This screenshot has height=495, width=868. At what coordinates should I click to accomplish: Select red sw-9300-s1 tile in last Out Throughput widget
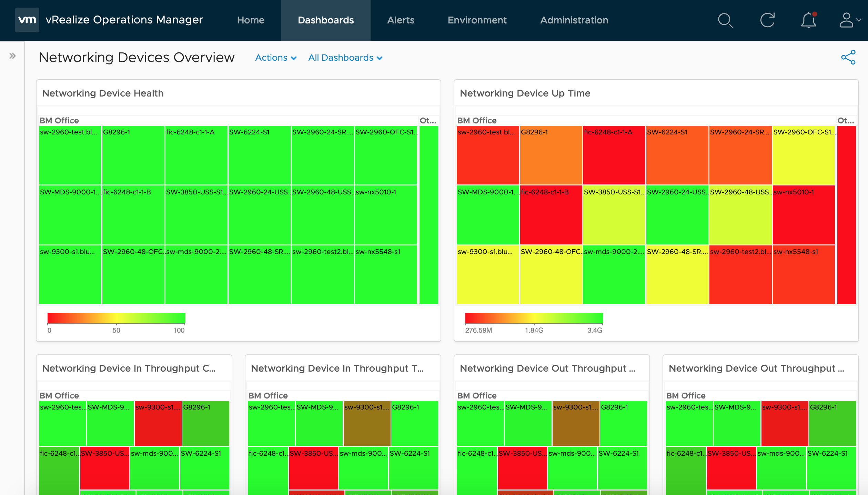coord(785,423)
